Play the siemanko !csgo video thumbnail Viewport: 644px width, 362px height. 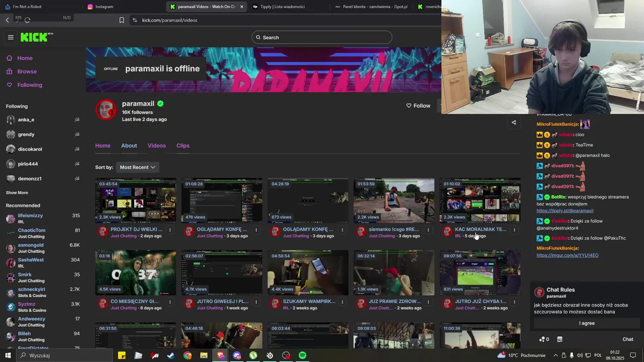coord(394,200)
